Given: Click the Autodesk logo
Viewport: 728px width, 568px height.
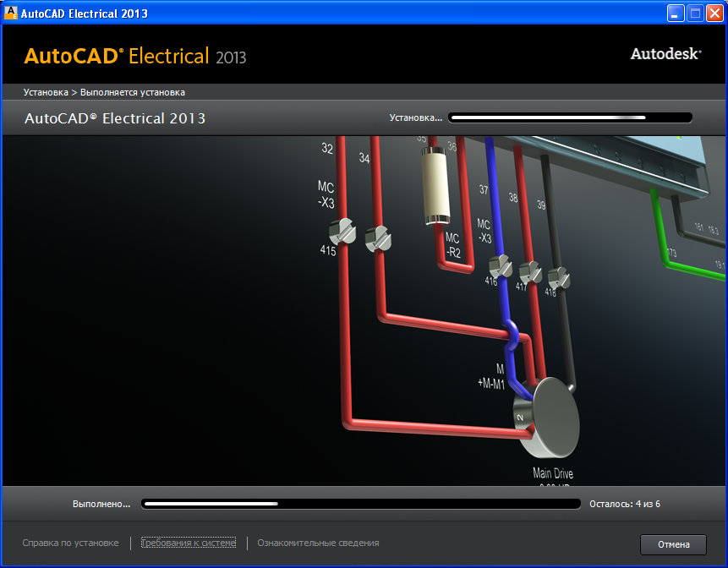Looking at the screenshot, I should (665, 54).
